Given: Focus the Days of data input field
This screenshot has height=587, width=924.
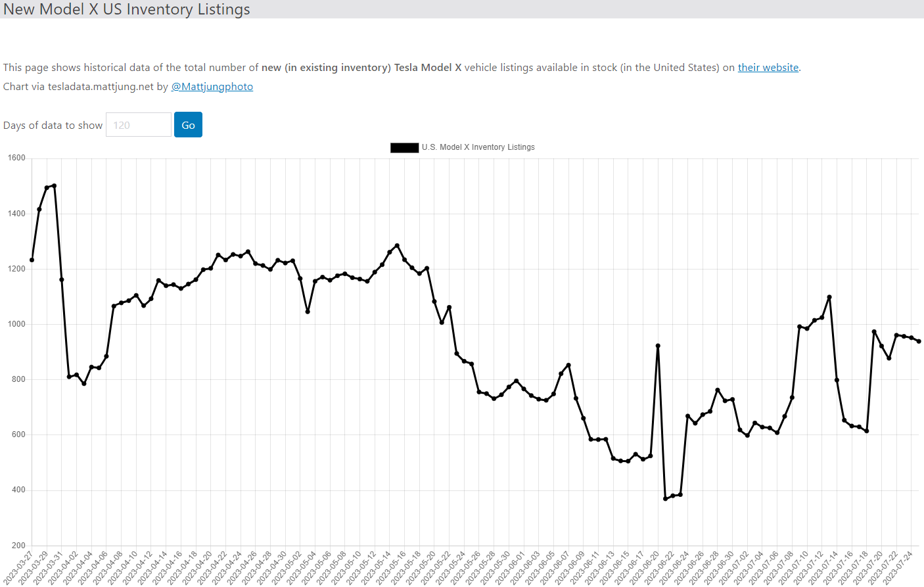Looking at the screenshot, I should coord(139,125).
